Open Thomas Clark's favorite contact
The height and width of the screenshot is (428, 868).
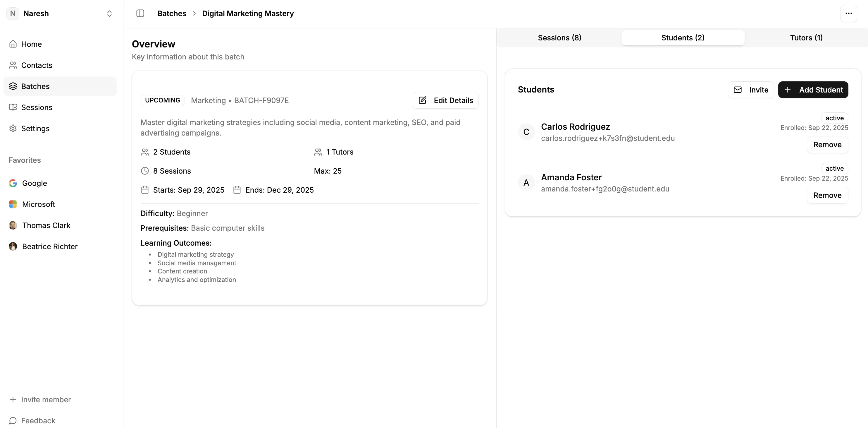click(46, 225)
